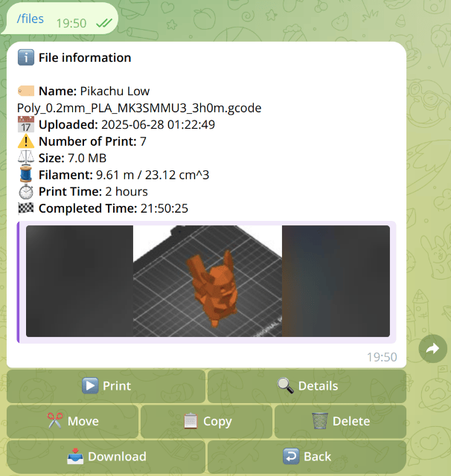The width and height of the screenshot is (451, 476).
Task: Click the Print button
Action: 106,386
